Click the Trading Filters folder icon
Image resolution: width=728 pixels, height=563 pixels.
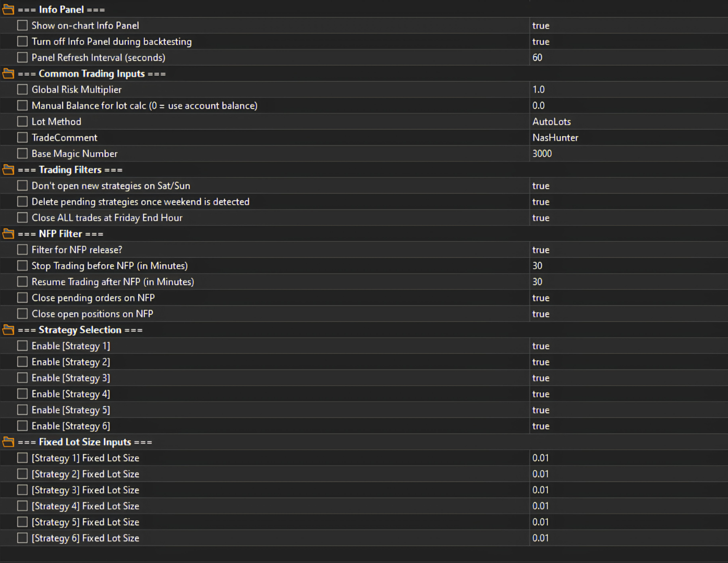tap(8, 169)
